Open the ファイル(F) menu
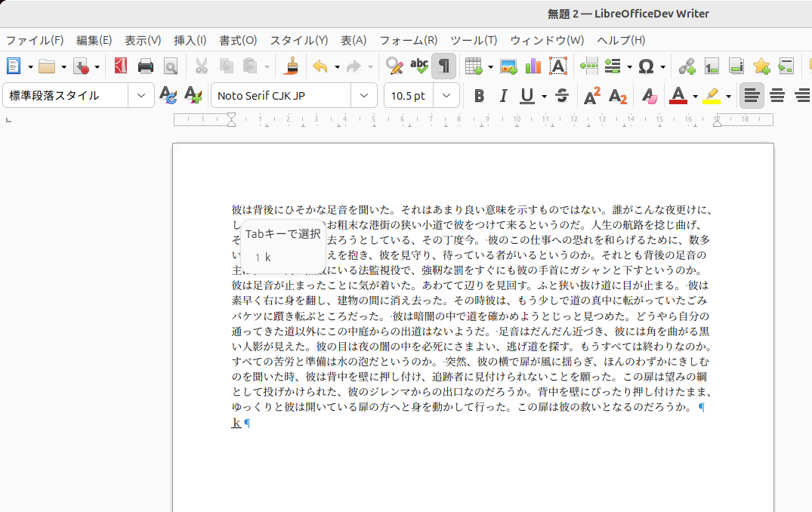This screenshot has height=512, width=812. [35, 40]
